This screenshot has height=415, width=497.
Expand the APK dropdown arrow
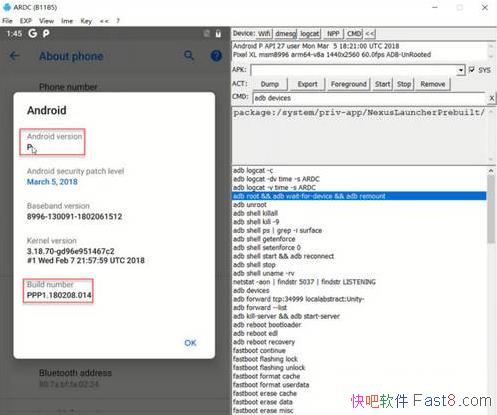pyautogui.click(x=461, y=70)
